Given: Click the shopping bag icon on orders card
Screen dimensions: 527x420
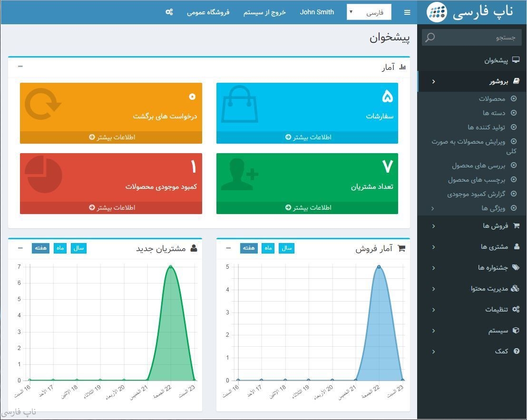Looking at the screenshot, I should [240, 105].
